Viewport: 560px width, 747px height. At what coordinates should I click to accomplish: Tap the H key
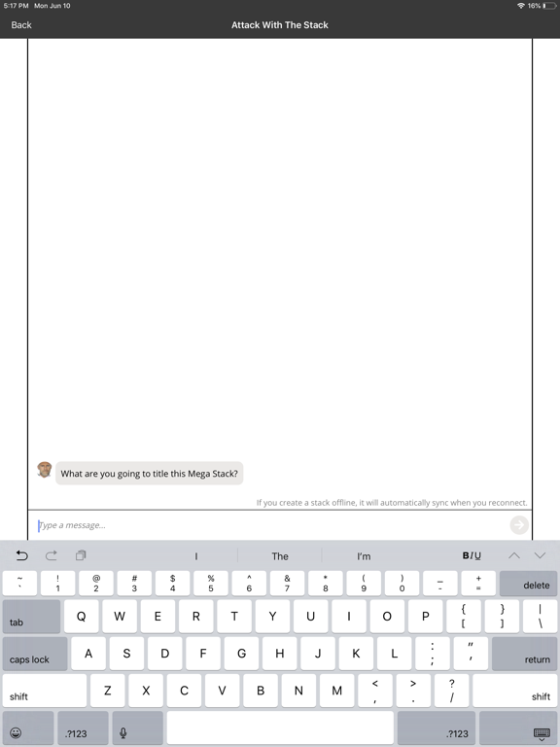(x=280, y=654)
